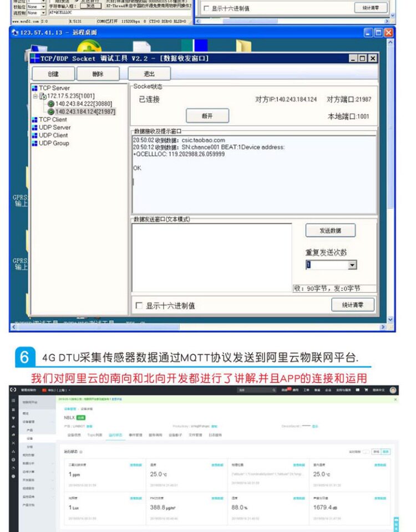Click the Aliyun logo icon in the console header
The image size is (416, 532).
[x=13, y=390]
